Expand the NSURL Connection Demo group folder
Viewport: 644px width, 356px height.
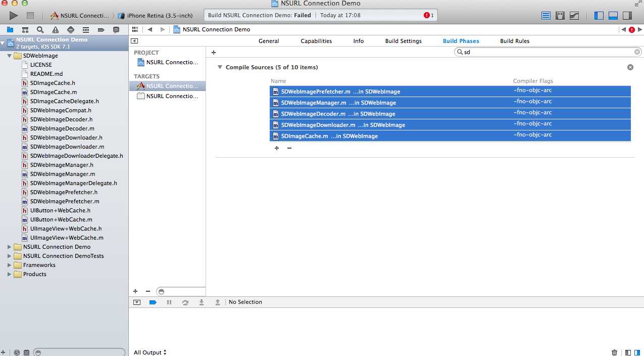click(x=10, y=247)
